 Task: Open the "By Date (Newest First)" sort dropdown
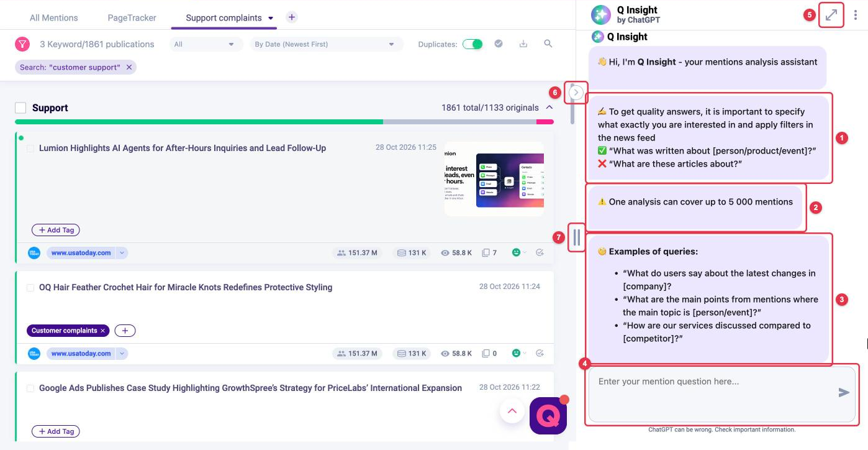[326, 44]
